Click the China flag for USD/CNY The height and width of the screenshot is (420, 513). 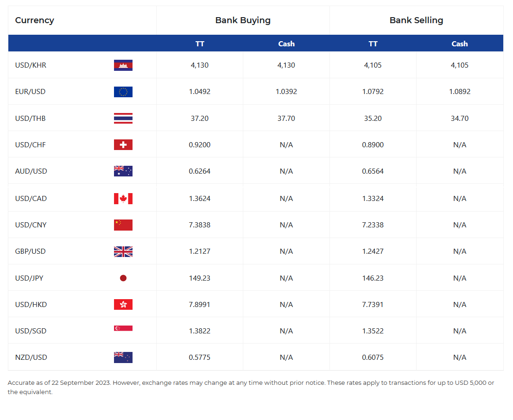coord(123,225)
